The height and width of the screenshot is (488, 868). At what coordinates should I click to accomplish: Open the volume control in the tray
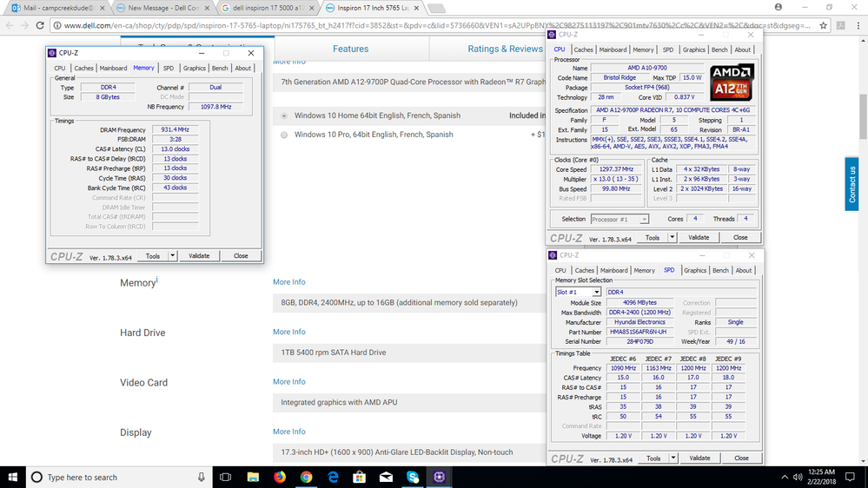coord(798,477)
